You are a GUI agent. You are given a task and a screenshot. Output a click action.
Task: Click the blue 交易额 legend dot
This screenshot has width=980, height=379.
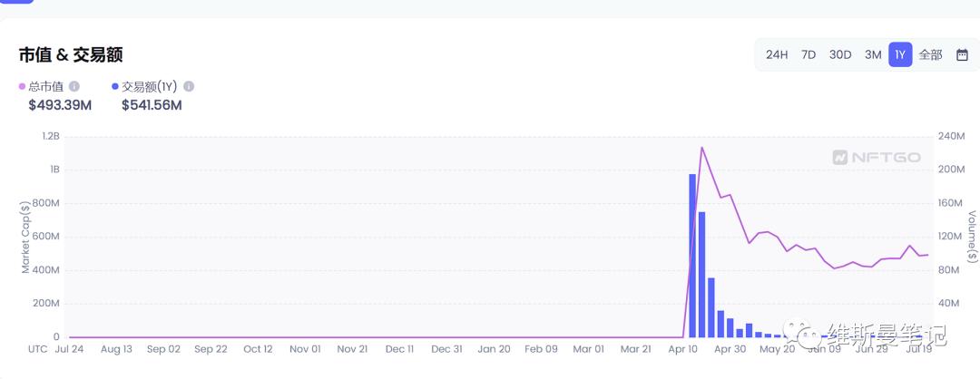coord(114,87)
